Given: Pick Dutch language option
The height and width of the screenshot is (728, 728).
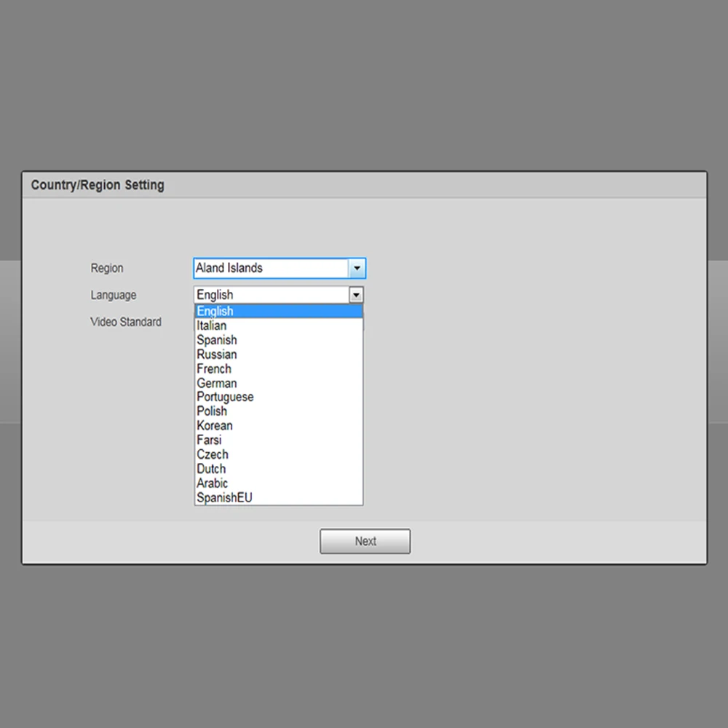Looking at the screenshot, I should pyautogui.click(x=279, y=468).
